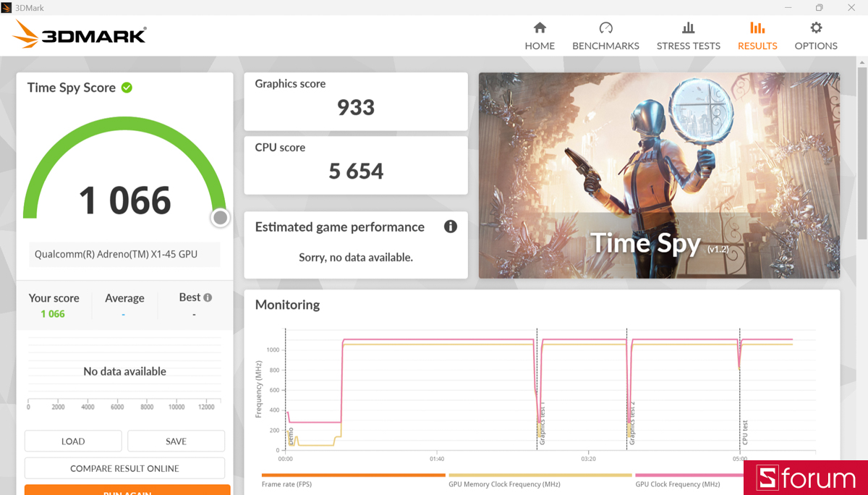This screenshot has width=868, height=495.
Task: Select the Average column header
Action: (x=124, y=298)
